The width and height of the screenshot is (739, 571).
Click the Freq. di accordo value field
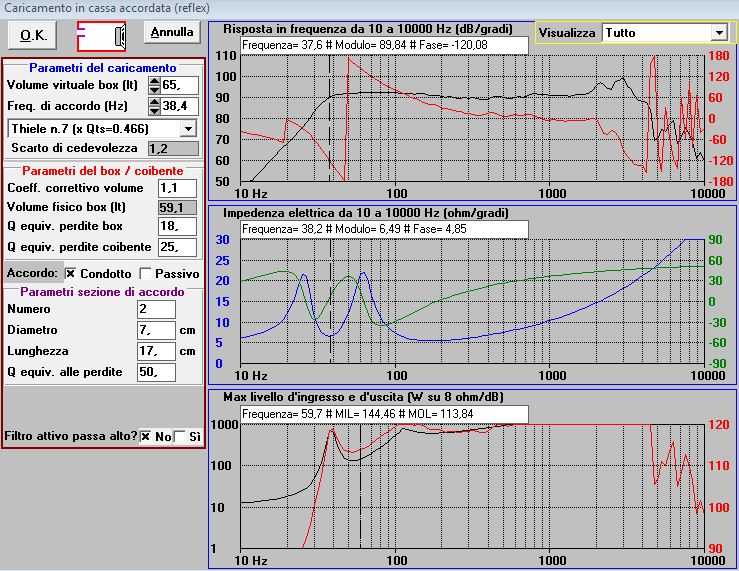click(x=179, y=106)
